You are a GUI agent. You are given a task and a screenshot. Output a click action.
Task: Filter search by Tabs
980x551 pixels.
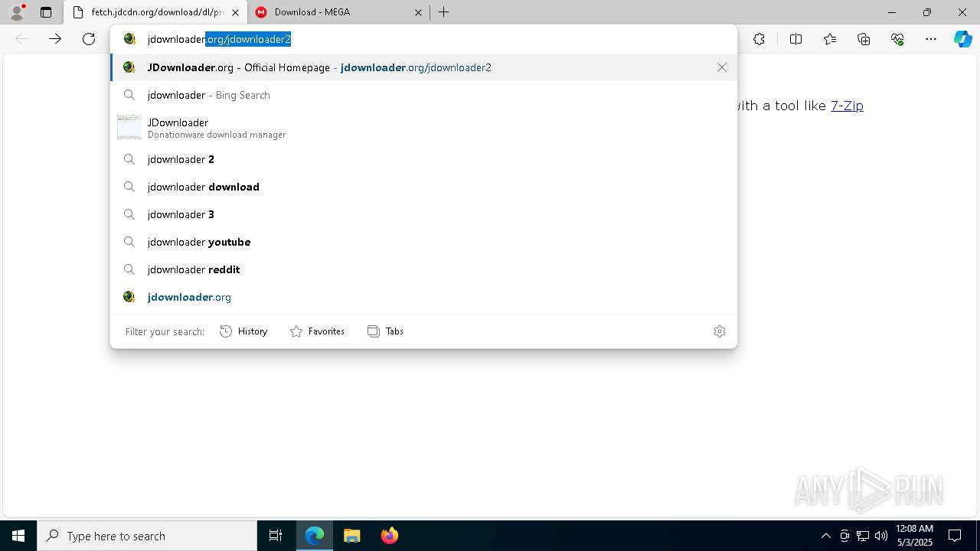385,331
